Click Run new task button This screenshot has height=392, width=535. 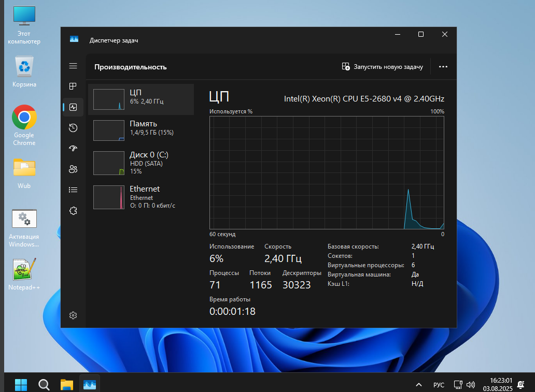click(x=383, y=67)
